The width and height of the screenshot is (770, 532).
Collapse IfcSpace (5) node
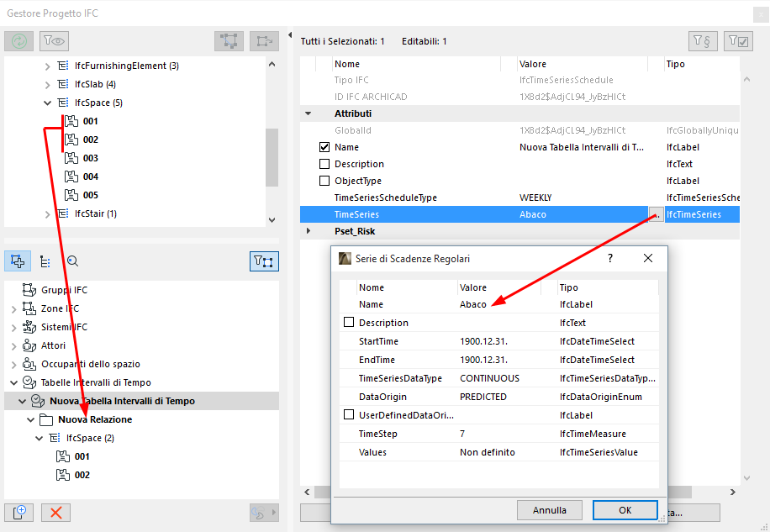[x=47, y=103]
